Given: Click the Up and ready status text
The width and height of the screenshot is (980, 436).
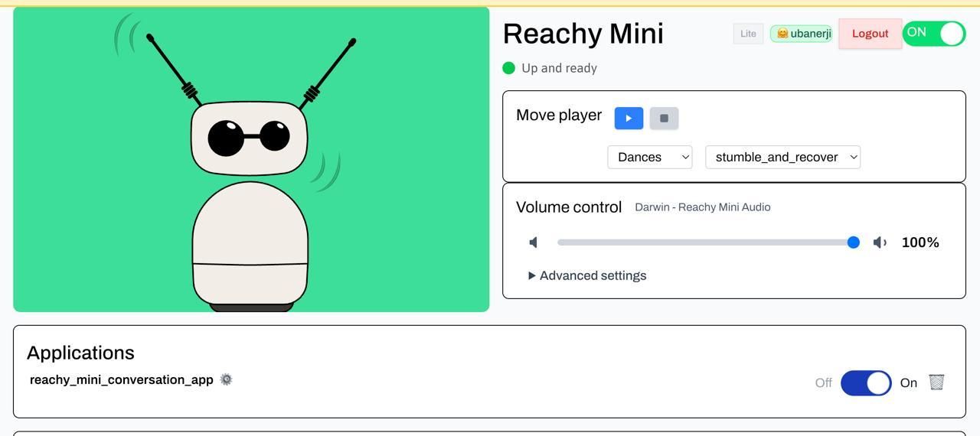Looking at the screenshot, I should (x=559, y=68).
